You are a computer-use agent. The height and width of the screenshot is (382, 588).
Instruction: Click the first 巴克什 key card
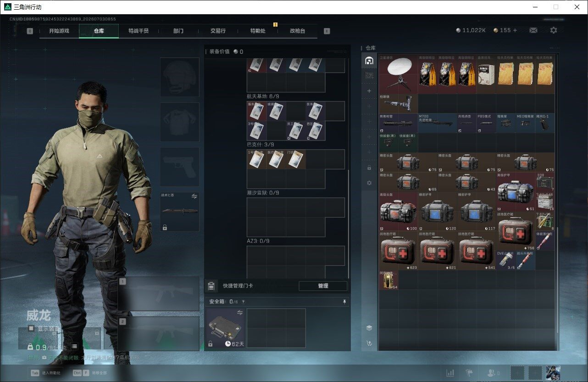pos(256,159)
